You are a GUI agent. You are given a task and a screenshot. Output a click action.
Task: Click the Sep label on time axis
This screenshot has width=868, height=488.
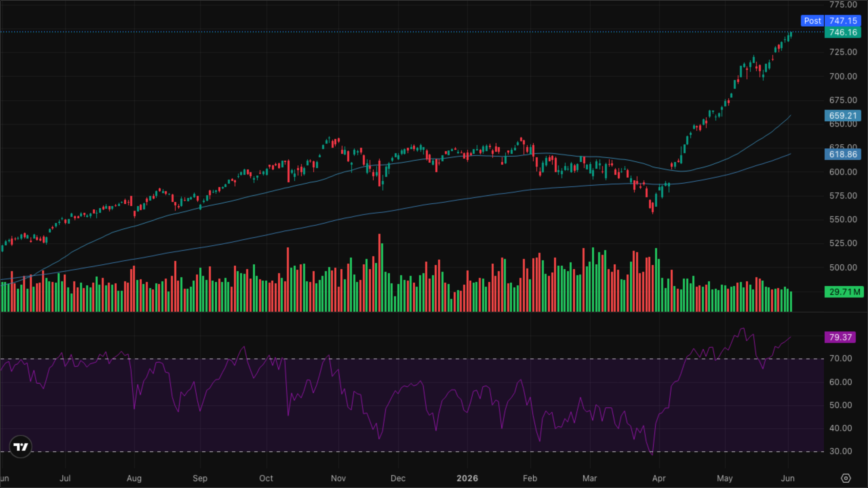pos(200,478)
